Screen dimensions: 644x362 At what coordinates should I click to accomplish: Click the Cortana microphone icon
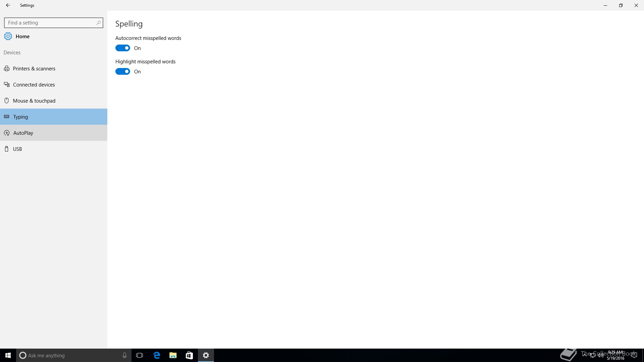(x=124, y=355)
